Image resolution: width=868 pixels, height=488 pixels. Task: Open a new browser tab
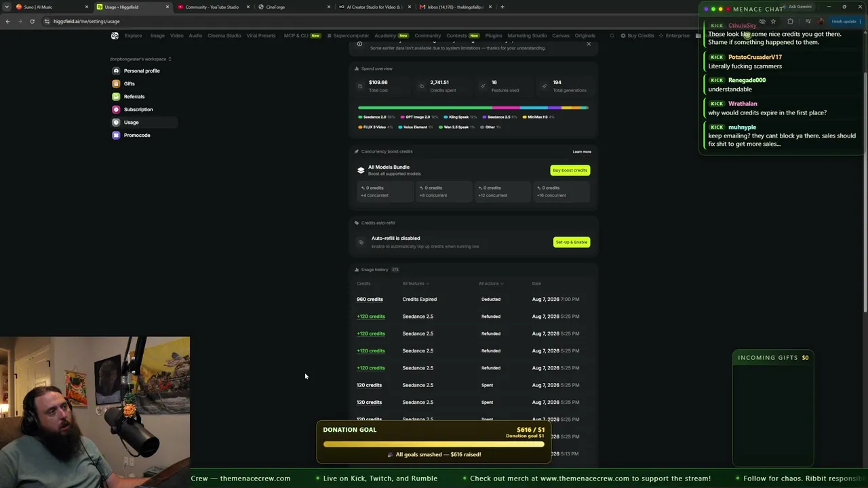pos(502,7)
